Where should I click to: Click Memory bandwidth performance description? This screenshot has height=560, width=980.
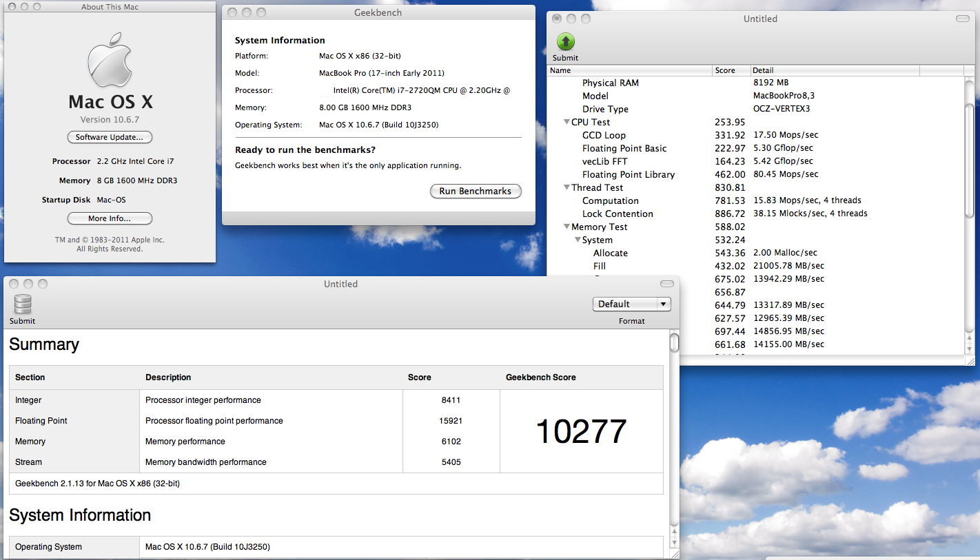pos(206,462)
